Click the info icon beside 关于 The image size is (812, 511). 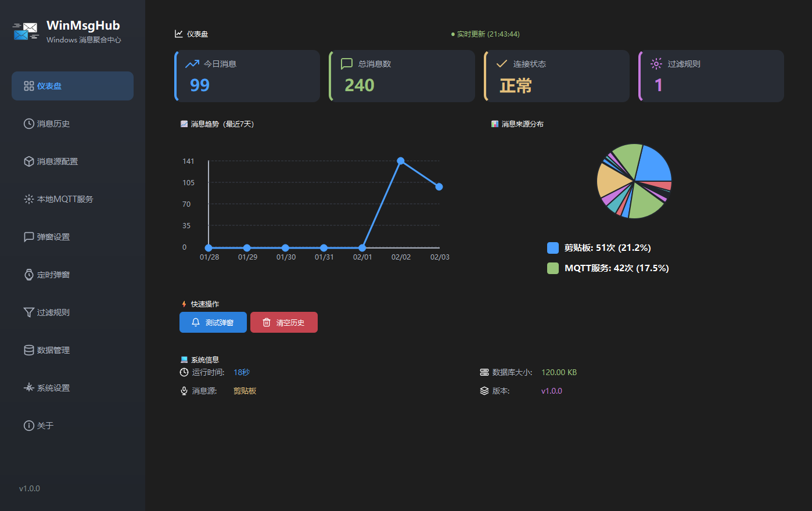(x=28, y=426)
